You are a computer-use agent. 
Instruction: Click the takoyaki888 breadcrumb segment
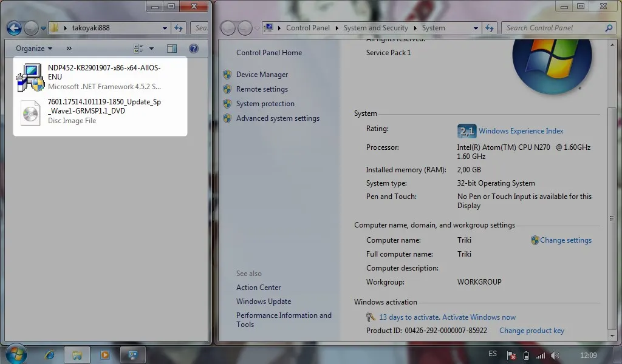(x=91, y=28)
